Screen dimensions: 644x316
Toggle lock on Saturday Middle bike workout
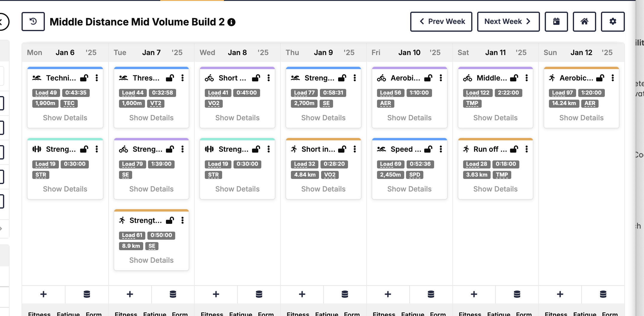514,78
